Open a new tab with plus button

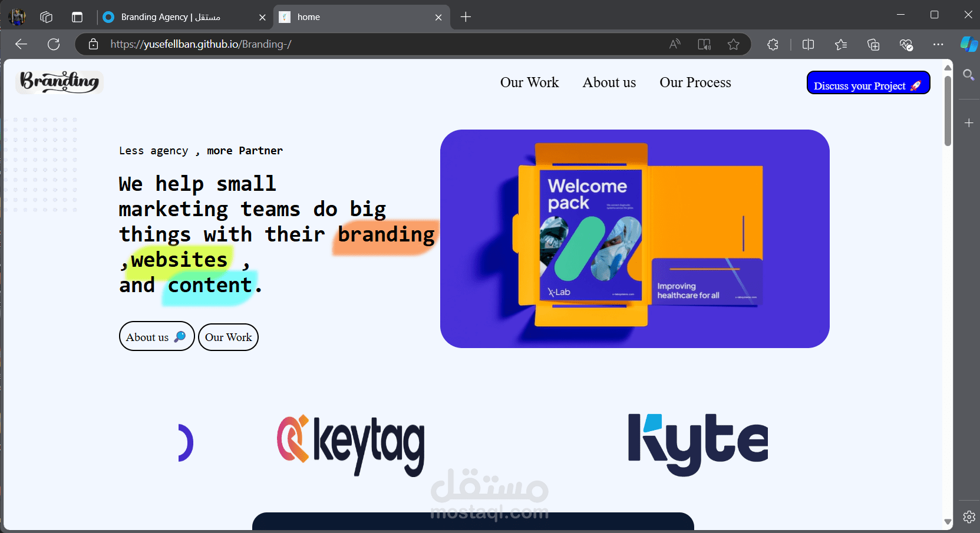click(466, 17)
